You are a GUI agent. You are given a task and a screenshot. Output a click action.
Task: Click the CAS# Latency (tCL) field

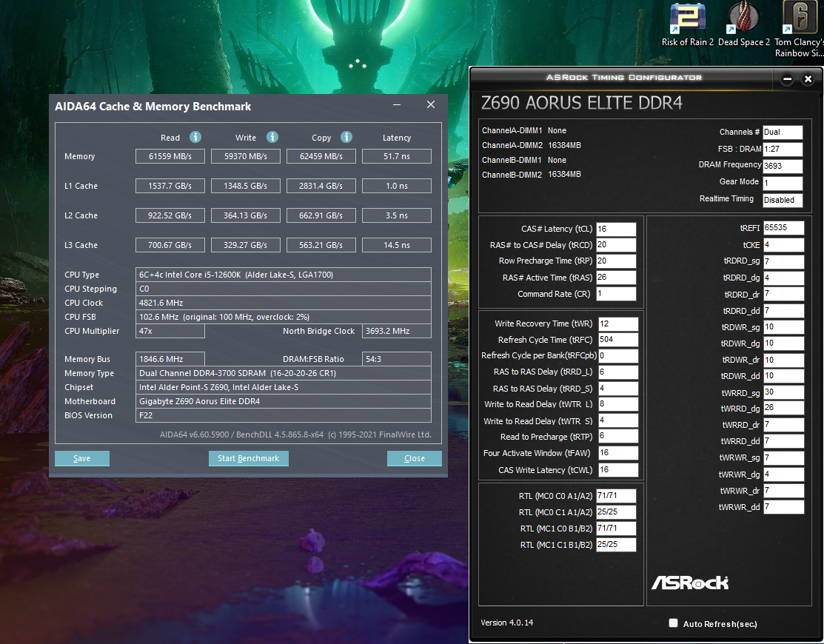(x=617, y=229)
